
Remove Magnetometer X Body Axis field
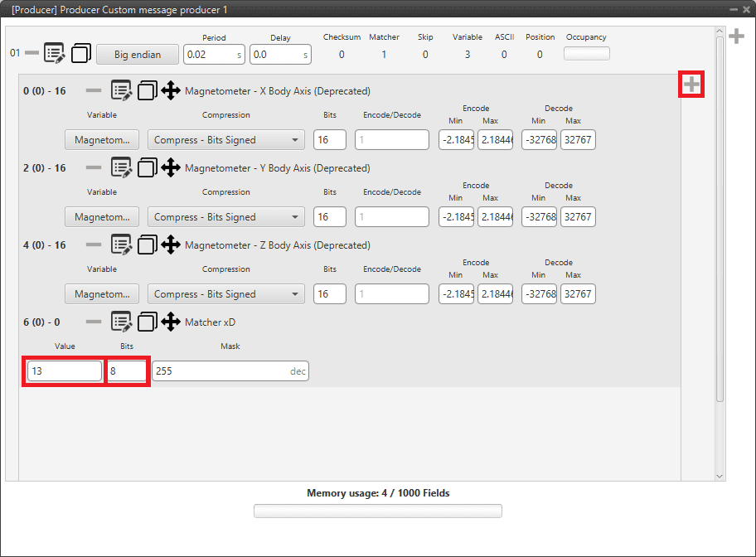[94, 90]
